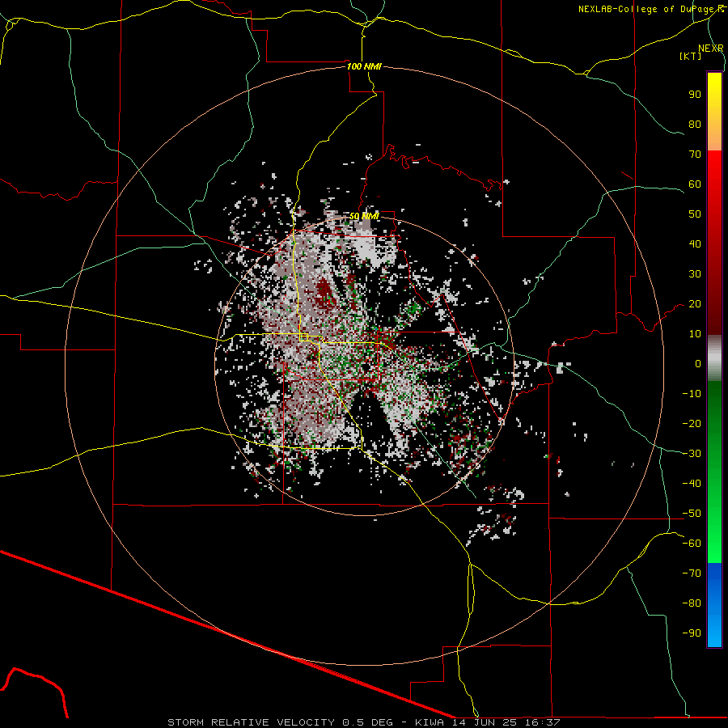Click the "90" value on the velocity scale
Image resolution: width=728 pixels, height=728 pixels.
pyautogui.click(x=695, y=95)
